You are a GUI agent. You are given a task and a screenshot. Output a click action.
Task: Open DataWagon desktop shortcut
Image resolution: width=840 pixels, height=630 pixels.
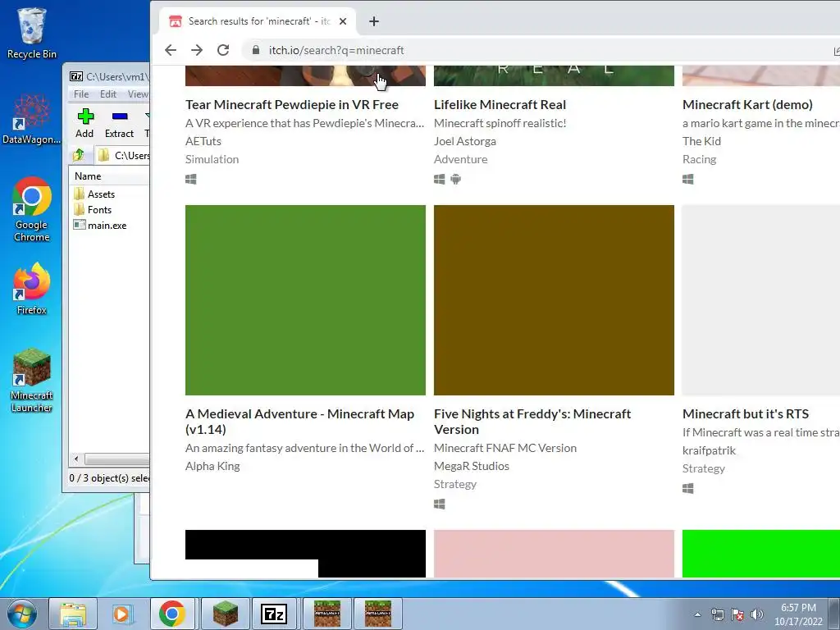[x=32, y=119]
